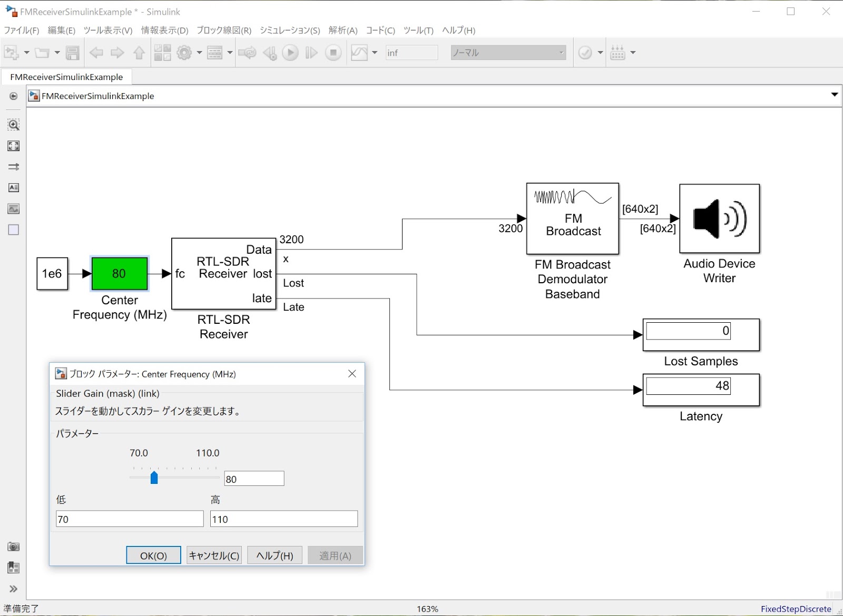
Task: Click the Save model icon
Action: 73,52
